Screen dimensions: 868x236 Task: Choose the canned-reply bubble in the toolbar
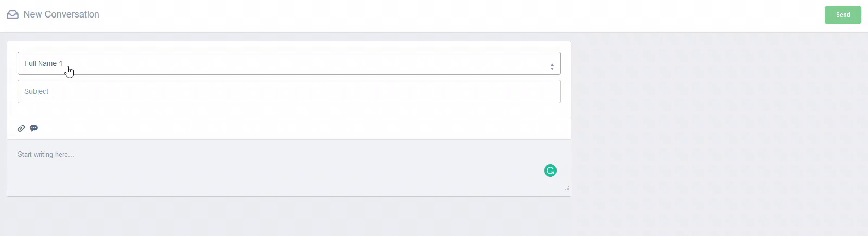(x=34, y=128)
